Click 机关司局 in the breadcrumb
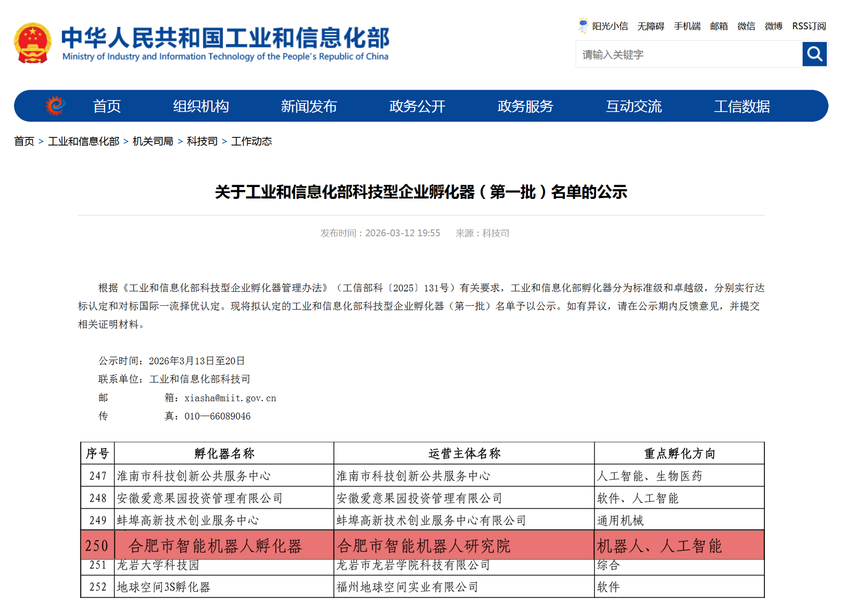This screenshot has height=616, width=845. [x=153, y=141]
